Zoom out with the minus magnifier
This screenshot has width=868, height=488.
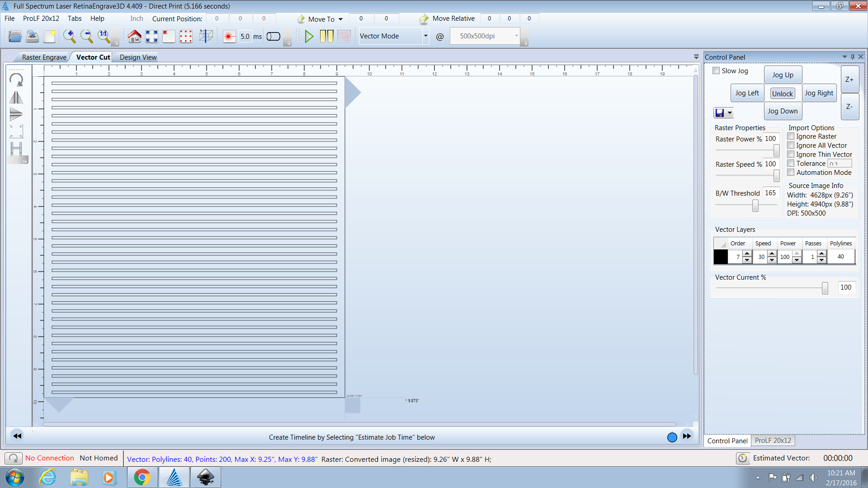tap(86, 36)
